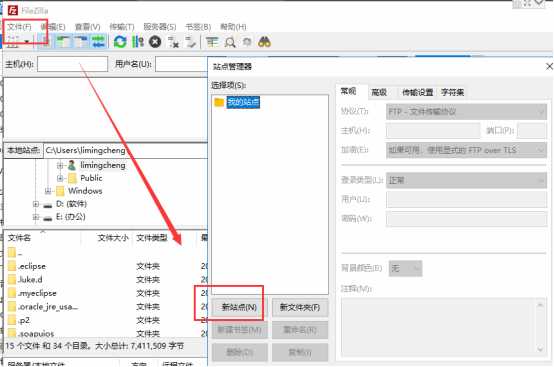Expand the limingcheng folder tree node
554x367 pixels.
(60, 165)
